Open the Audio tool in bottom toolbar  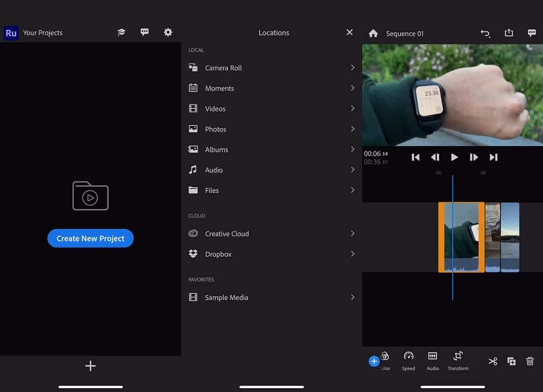pyautogui.click(x=433, y=361)
